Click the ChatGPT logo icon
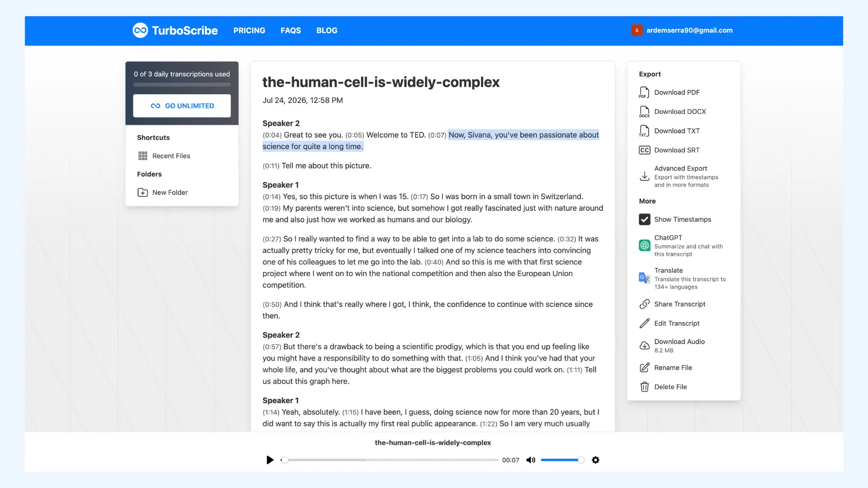This screenshot has height=488, width=868. point(644,245)
